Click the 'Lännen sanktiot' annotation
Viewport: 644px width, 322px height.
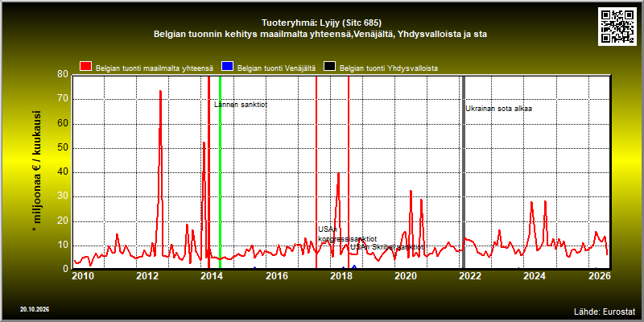tap(241, 105)
